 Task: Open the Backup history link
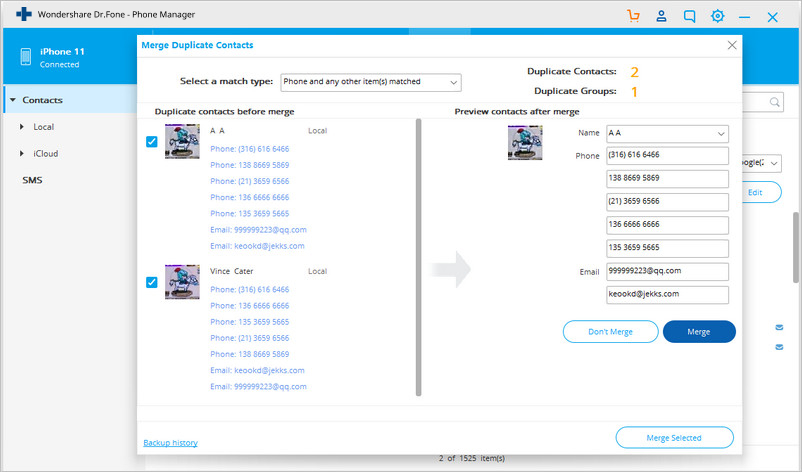pyautogui.click(x=170, y=443)
